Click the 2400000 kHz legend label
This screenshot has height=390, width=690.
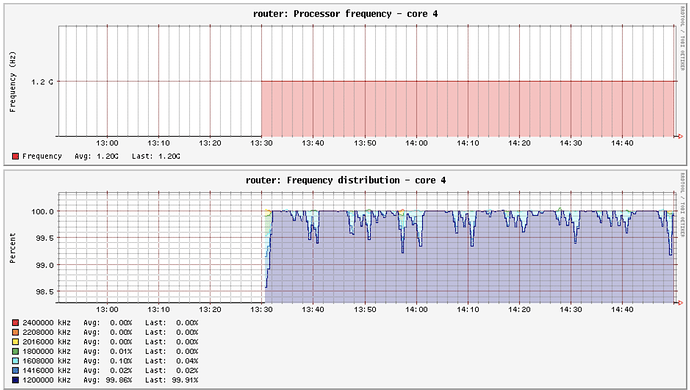tap(47, 323)
